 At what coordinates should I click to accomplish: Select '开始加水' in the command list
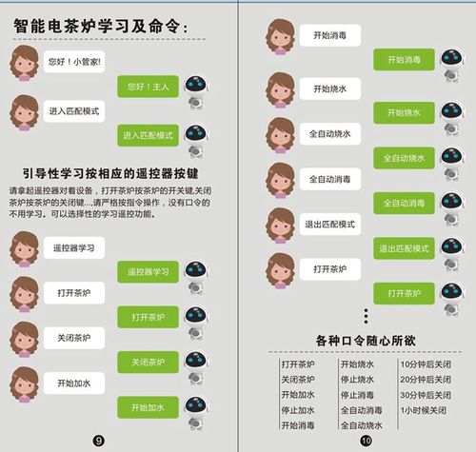pos(298,395)
